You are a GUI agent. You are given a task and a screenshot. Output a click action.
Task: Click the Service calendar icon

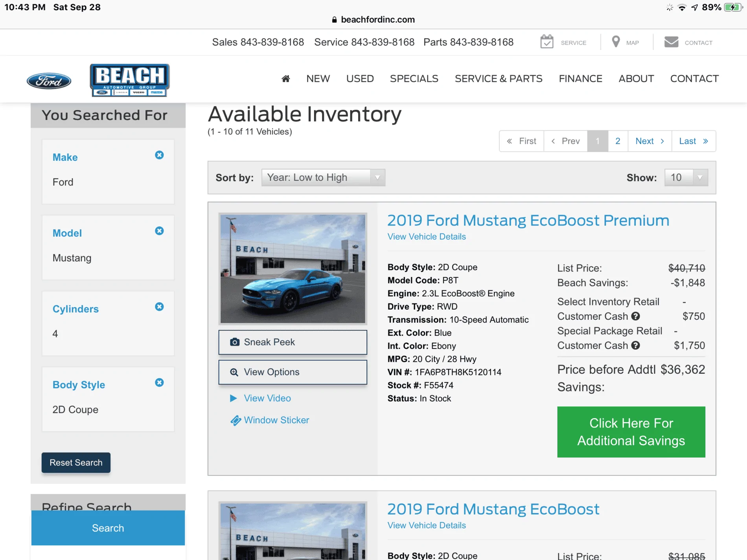546,42
